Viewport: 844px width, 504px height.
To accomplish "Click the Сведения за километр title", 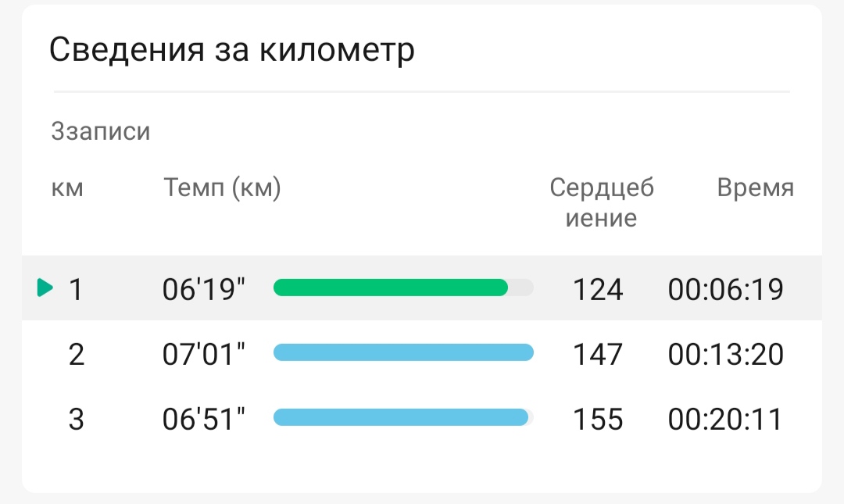I will [x=232, y=49].
